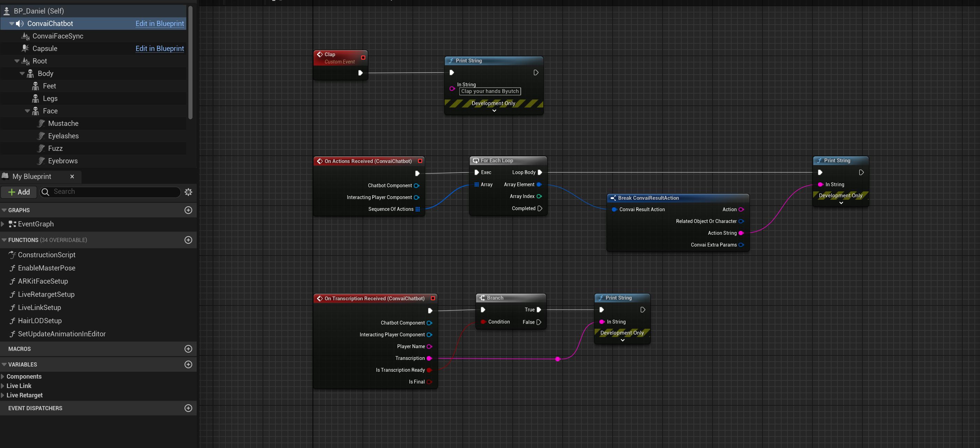Click Edit in Blueprint for Capsule
The image size is (980, 448).
pos(160,49)
